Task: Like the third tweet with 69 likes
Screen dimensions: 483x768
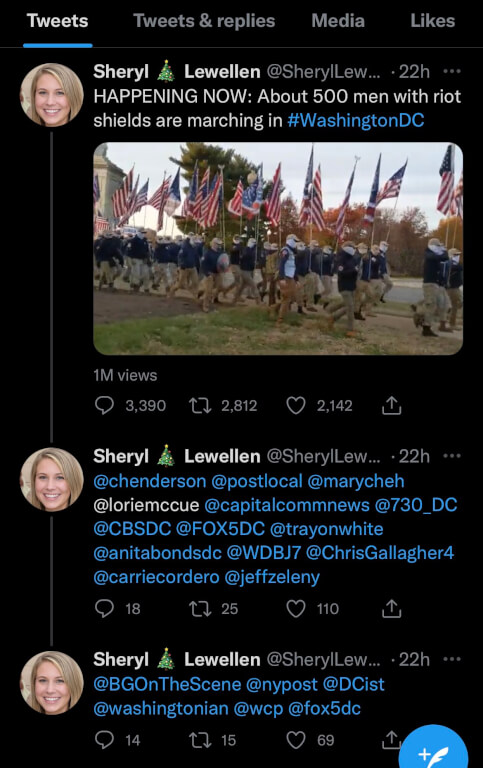Action: [296, 740]
